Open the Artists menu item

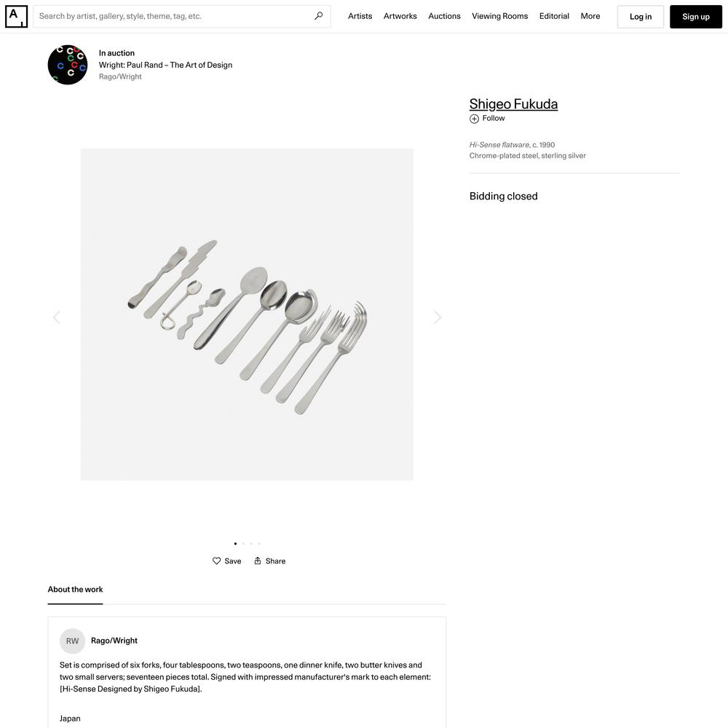tap(360, 16)
